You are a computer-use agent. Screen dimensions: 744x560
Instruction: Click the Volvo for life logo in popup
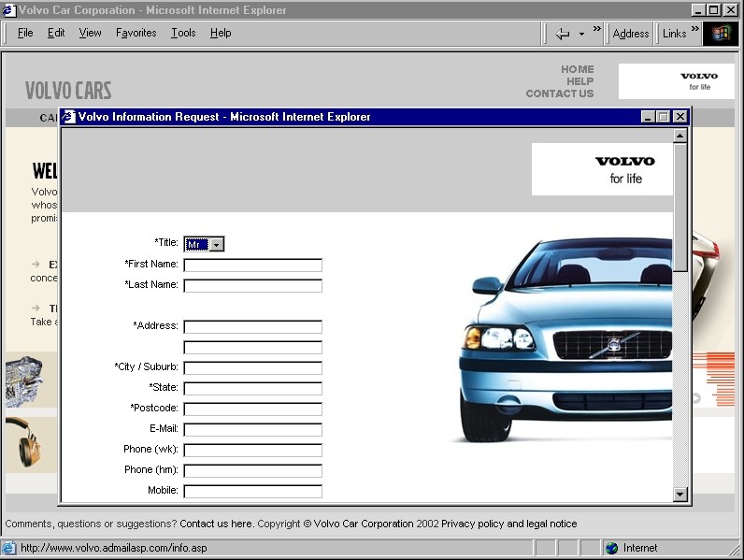point(602,169)
